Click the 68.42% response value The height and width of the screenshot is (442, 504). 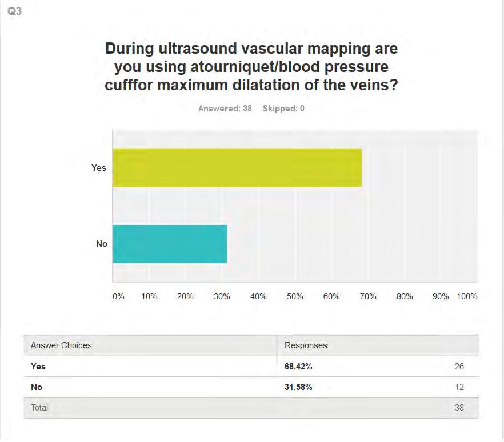(x=298, y=367)
